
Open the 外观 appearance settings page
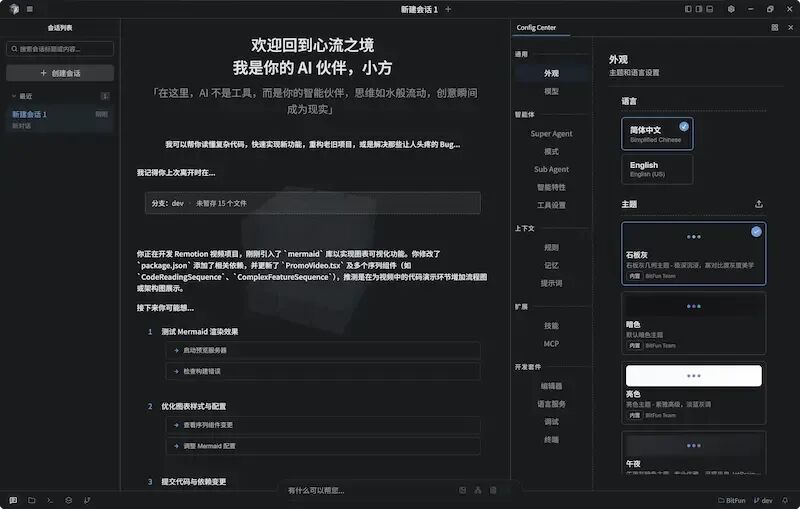click(552, 73)
